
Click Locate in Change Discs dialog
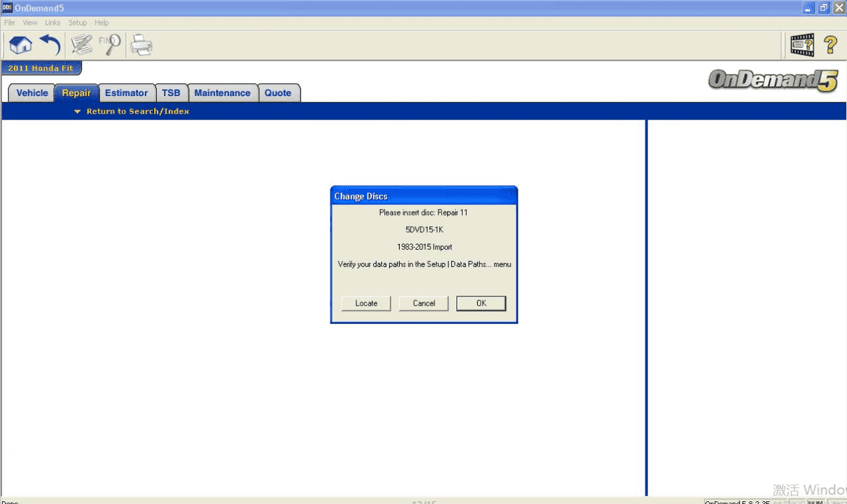point(366,304)
